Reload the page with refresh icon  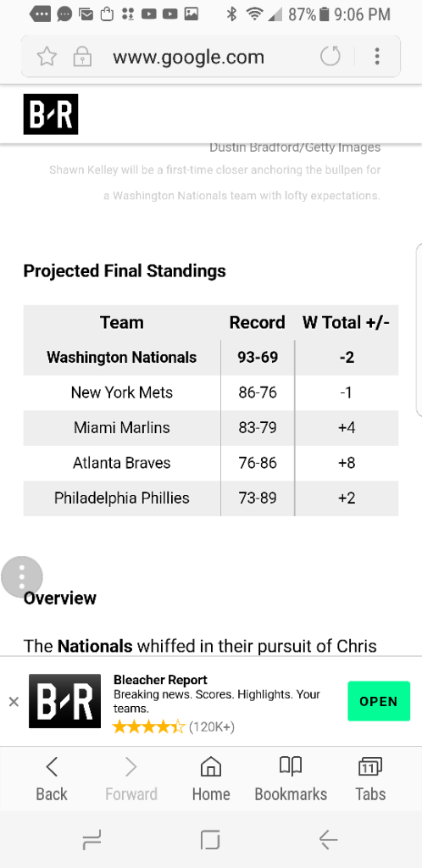[x=330, y=56]
